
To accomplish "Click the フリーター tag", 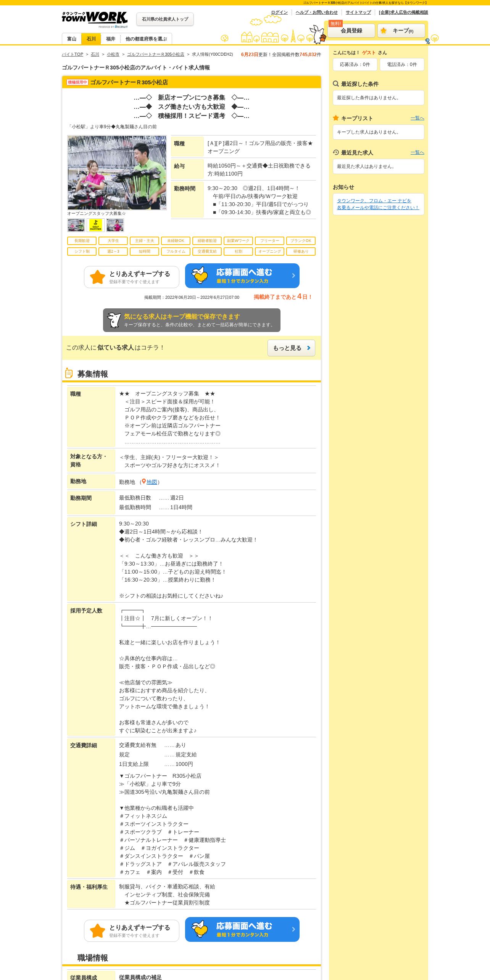I will click(270, 241).
